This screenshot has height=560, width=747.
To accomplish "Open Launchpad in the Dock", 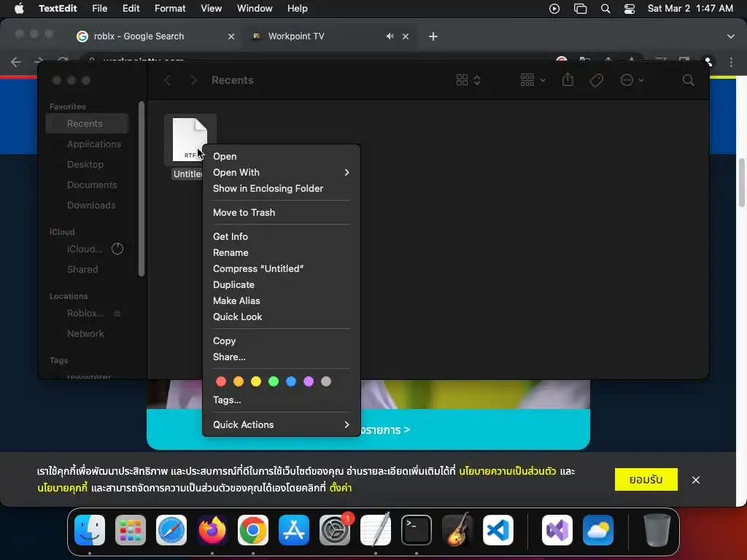I will point(131,530).
